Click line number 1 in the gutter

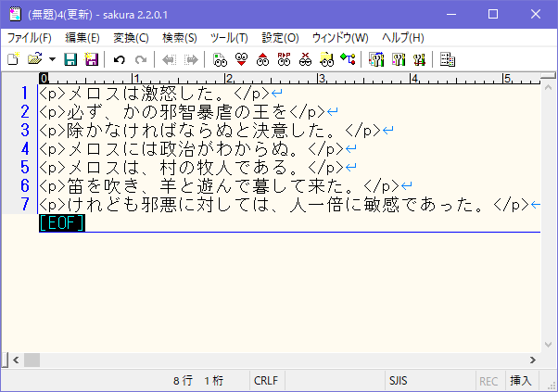(x=24, y=94)
